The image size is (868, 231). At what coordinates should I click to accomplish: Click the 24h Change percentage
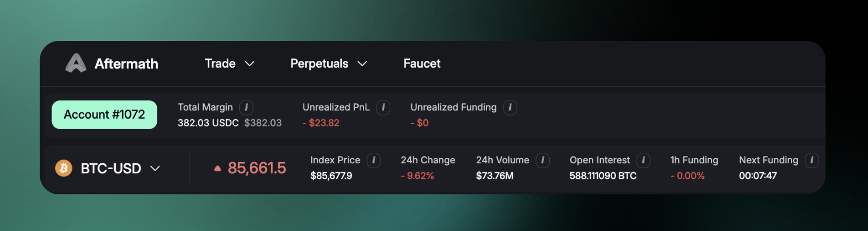coord(417,176)
